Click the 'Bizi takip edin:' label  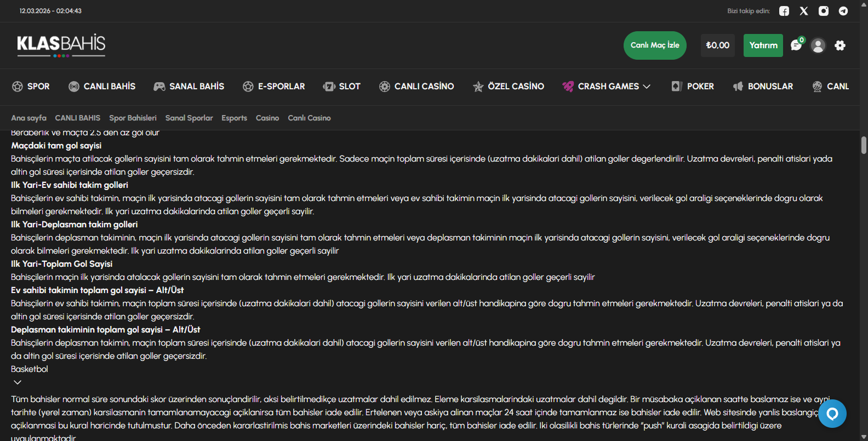click(x=749, y=11)
